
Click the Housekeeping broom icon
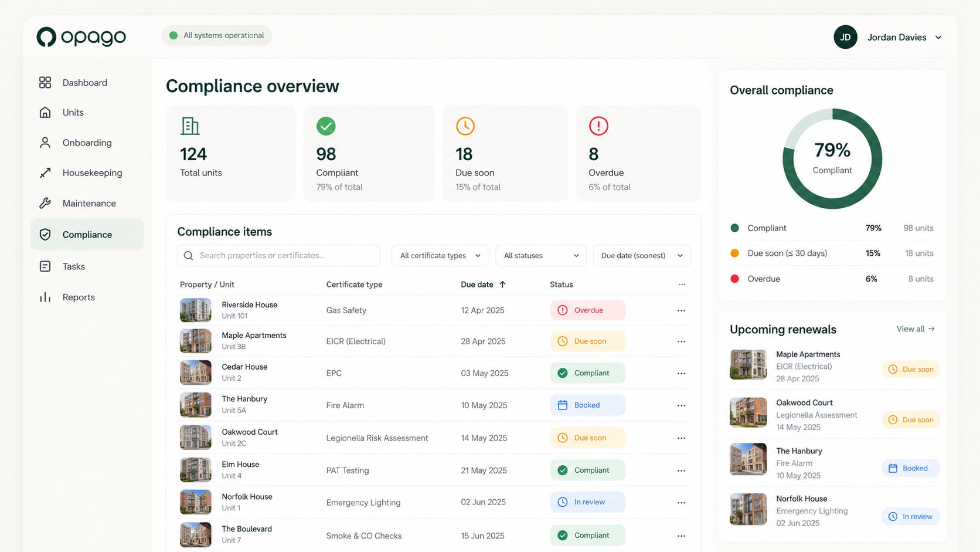[45, 172]
